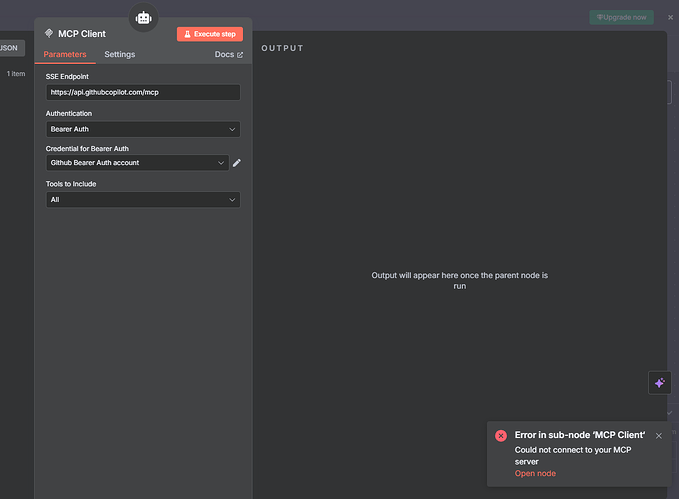Open the Authentication Bearer Auth dropdown

point(143,129)
